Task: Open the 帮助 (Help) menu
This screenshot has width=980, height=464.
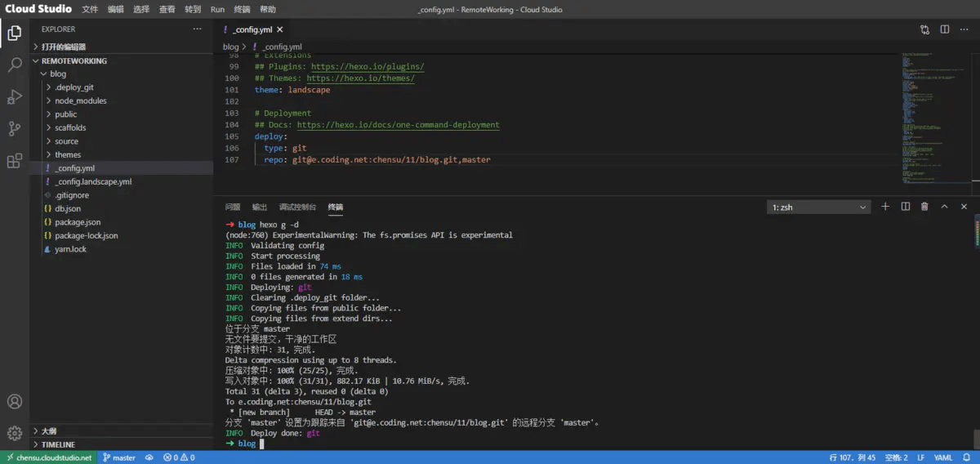Action: point(268,10)
